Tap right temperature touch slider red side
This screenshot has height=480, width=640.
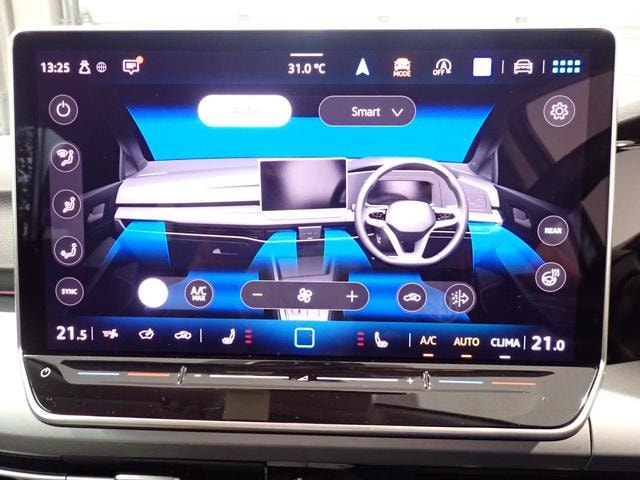tap(513, 383)
